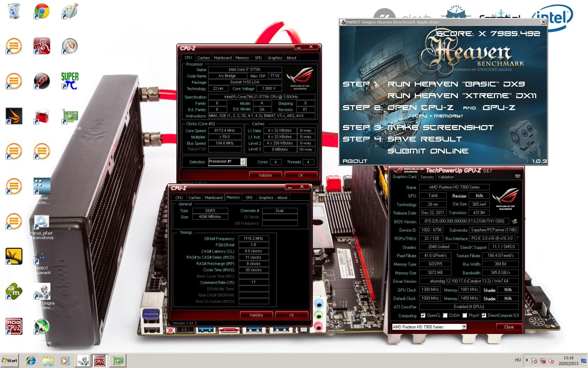Run Heaven "Basic" DX9 benchmark
Screen dimensions: 588x368
pyautogui.click(x=456, y=84)
